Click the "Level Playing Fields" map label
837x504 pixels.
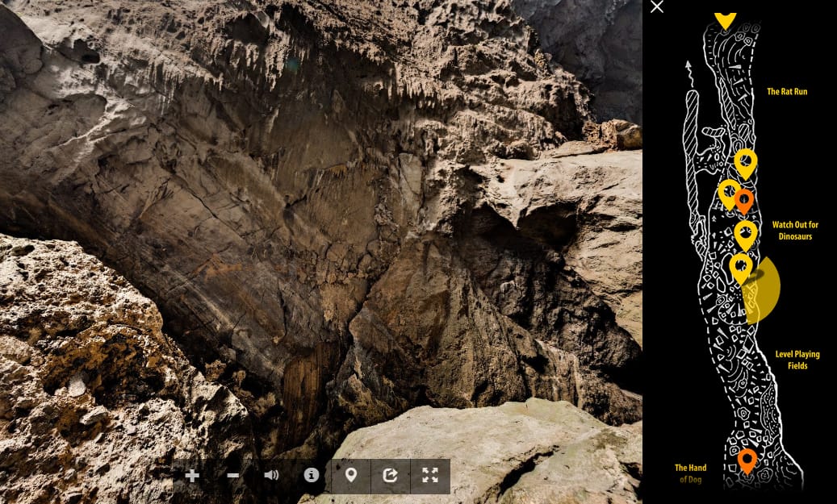[797, 360]
